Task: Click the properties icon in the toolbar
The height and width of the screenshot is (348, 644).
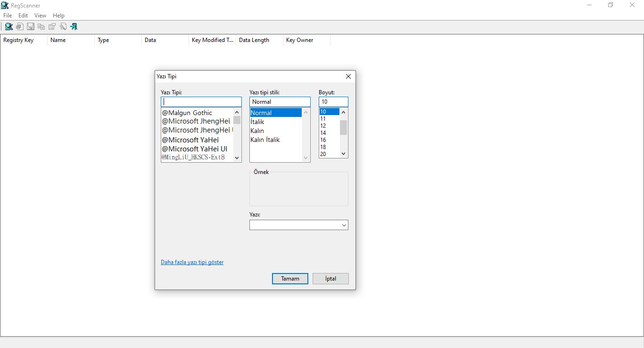Action: (x=52, y=26)
